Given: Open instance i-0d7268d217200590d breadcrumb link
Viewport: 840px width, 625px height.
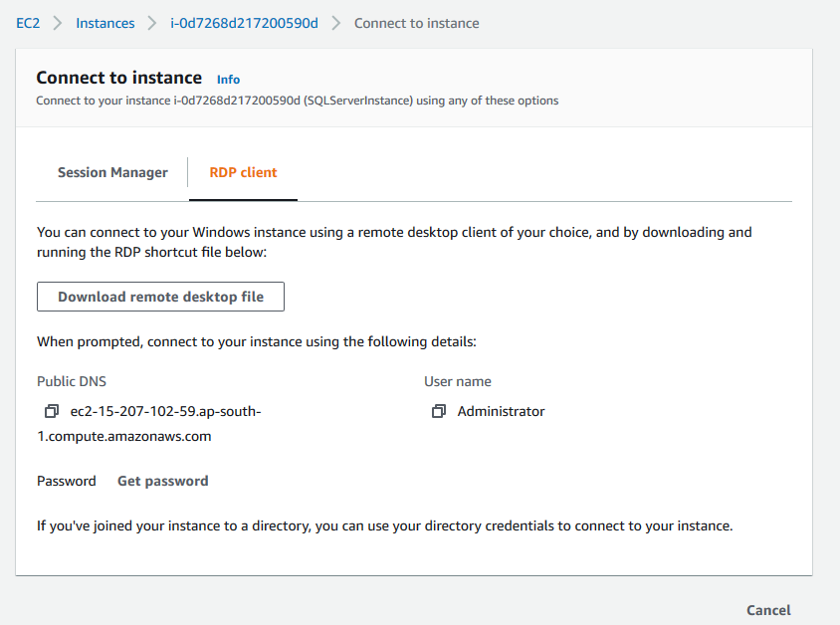Looking at the screenshot, I should 244,23.
